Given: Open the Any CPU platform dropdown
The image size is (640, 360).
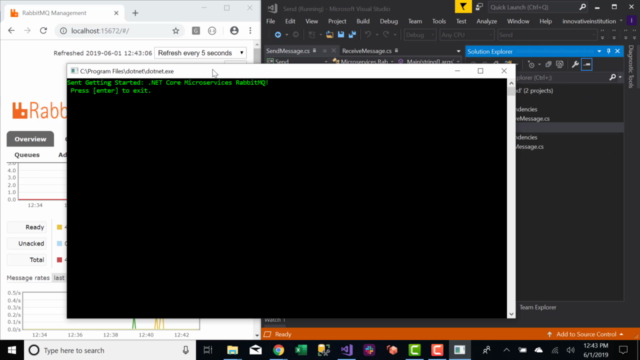Looking at the screenshot, I should [467, 35].
